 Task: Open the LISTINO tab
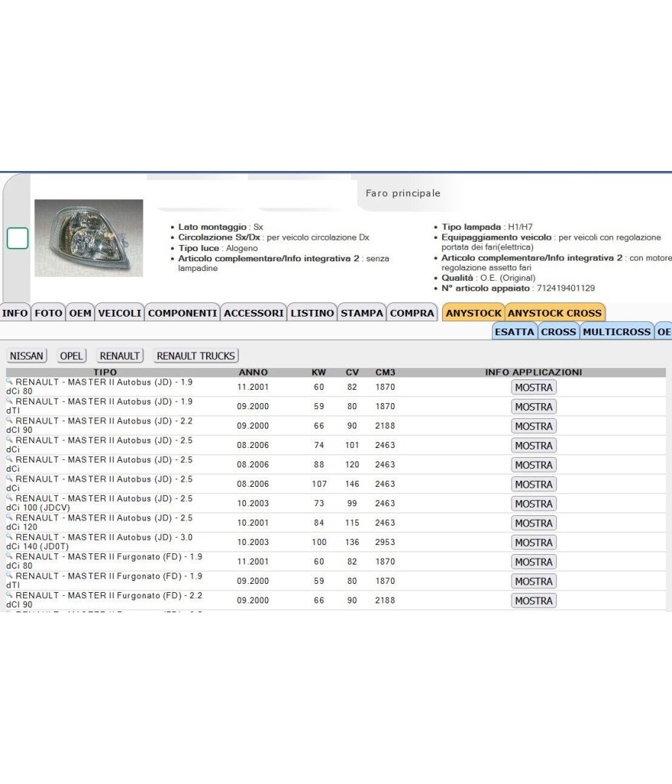click(x=312, y=313)
